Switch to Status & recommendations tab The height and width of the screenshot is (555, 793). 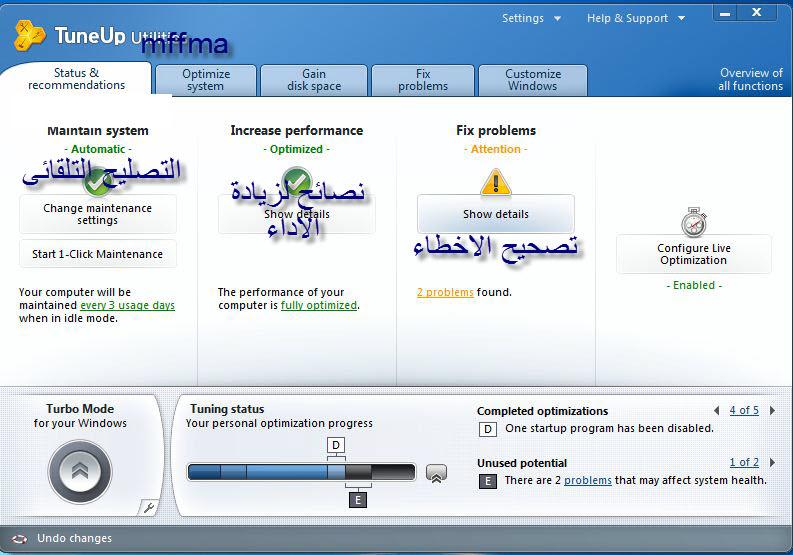pyautogui.click(x=76, y=79)
